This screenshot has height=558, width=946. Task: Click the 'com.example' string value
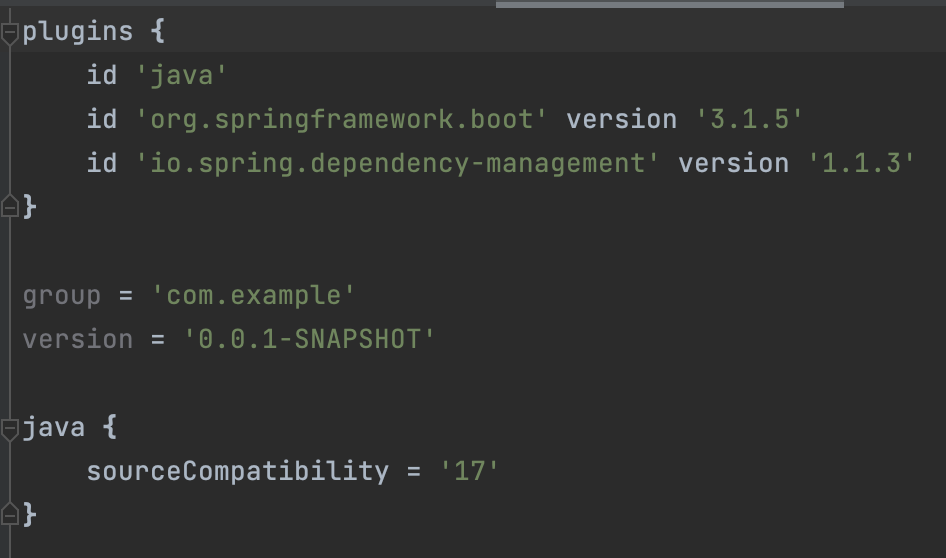point(253,296)
